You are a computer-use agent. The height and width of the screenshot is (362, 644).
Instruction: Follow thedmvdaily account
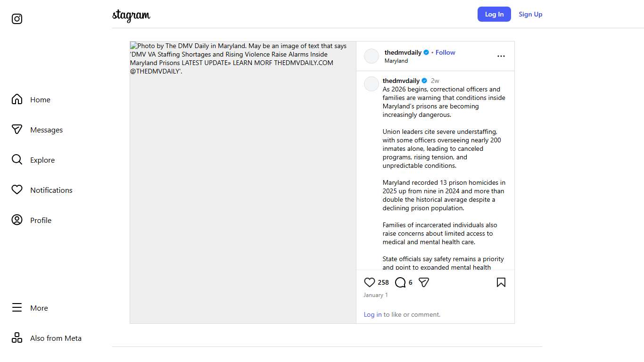pyautogui.click(x=445, y=52)
